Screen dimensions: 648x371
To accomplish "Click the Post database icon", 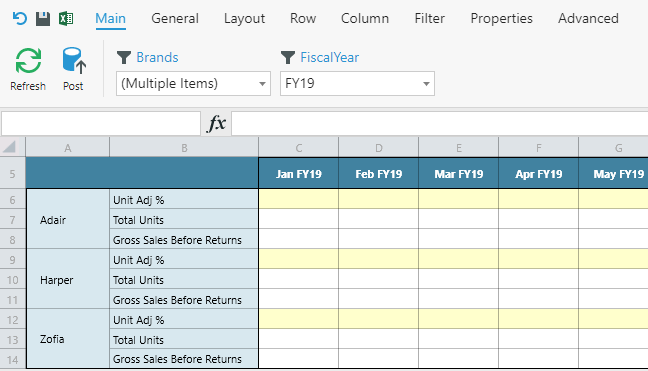I will click(x=74, y=61).
